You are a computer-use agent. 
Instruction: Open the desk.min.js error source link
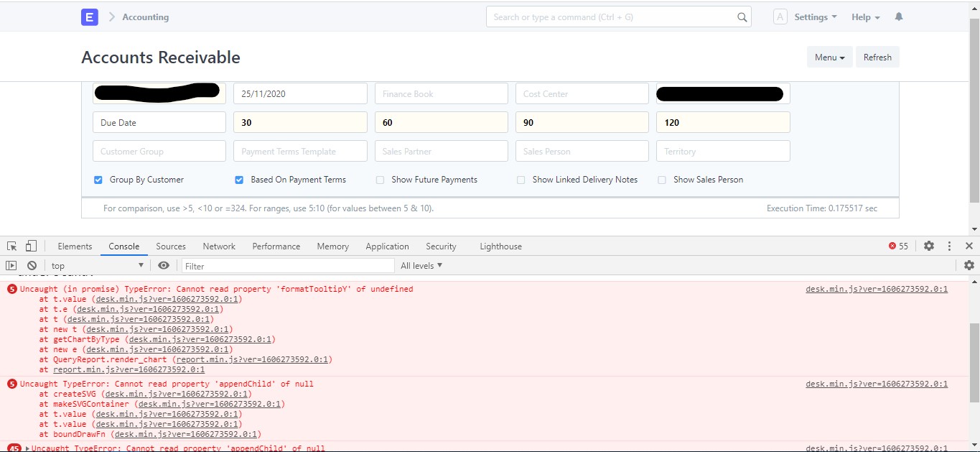tap(876, 289)
